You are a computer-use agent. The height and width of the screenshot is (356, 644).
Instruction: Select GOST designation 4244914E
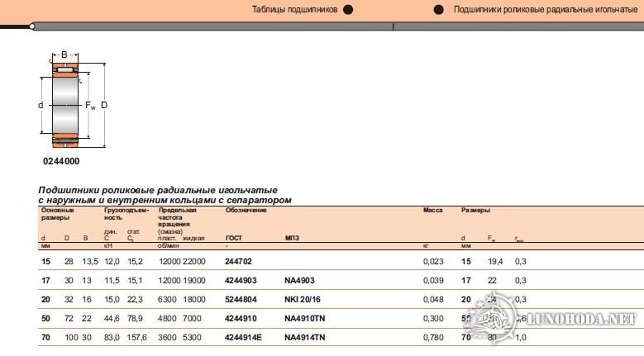pos(243,338)
